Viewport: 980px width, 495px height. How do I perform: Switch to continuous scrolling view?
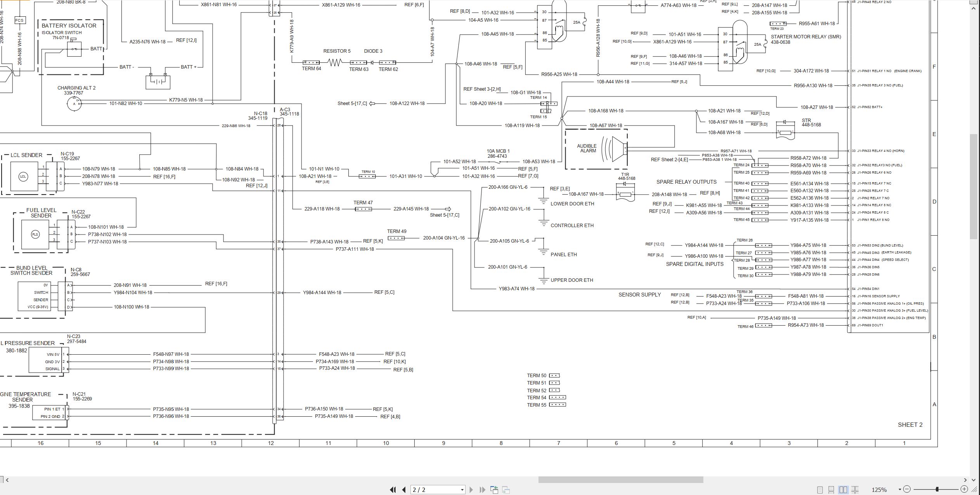(831, 490)
